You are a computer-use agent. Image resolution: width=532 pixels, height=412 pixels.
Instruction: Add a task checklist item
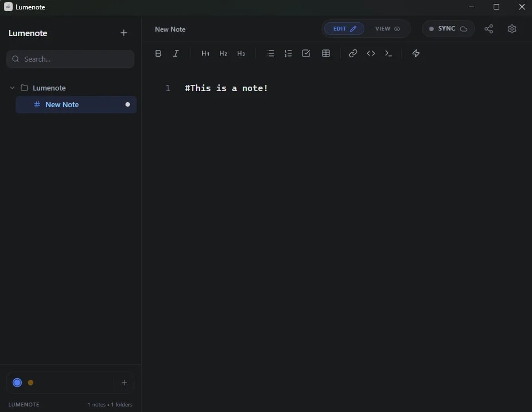(x=306, y=53)
